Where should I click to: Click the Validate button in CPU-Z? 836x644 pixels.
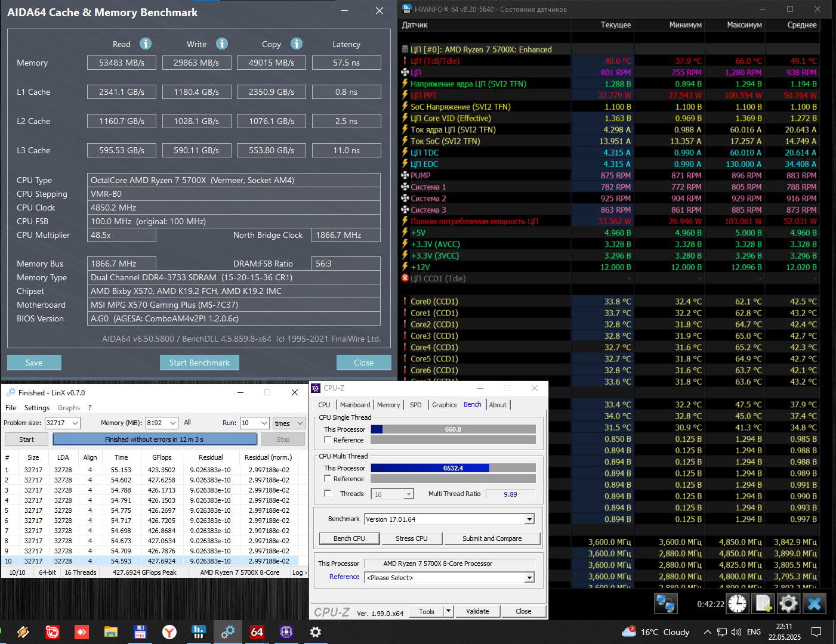477,611
